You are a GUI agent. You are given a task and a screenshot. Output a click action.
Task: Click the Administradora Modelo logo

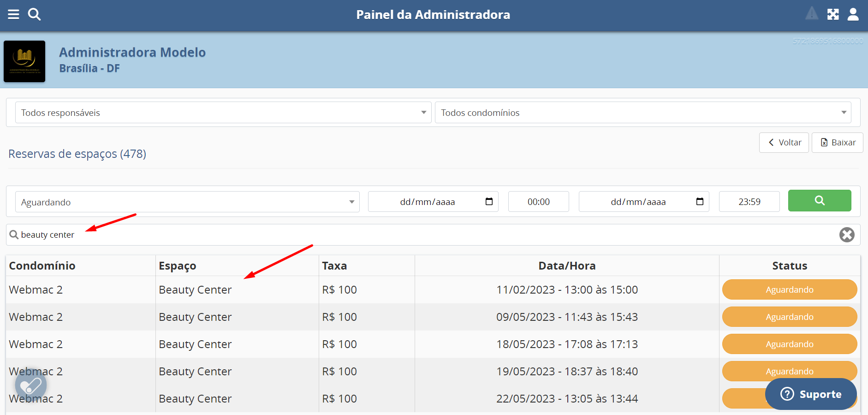coord(24,61)
